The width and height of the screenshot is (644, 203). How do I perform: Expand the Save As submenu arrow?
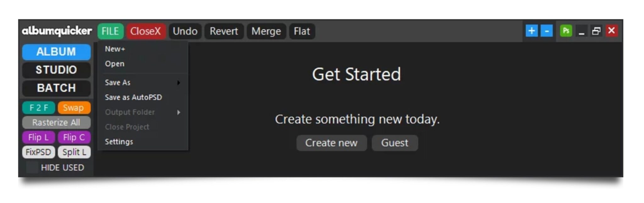click(179, 82)
